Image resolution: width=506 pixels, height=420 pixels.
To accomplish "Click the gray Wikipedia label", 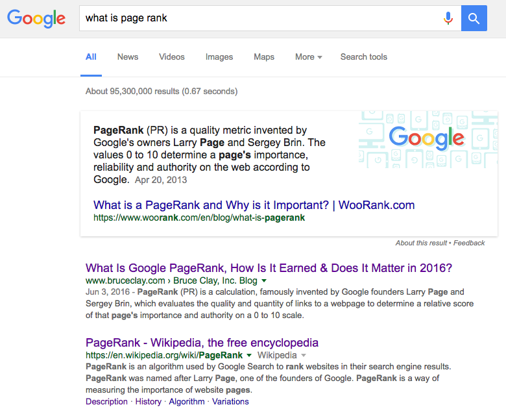I will 277,355.
